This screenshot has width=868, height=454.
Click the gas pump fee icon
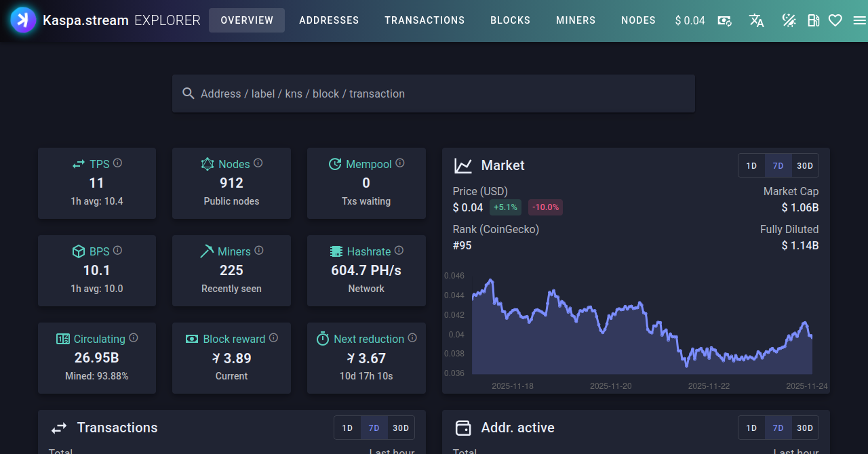pyautogui.click(x=814, y=20)
